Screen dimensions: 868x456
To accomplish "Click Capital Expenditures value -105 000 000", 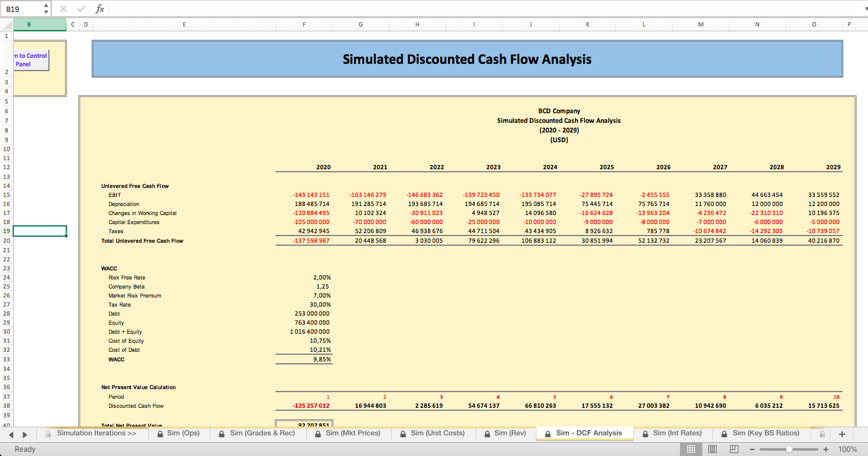I will [x=311, y=222].
